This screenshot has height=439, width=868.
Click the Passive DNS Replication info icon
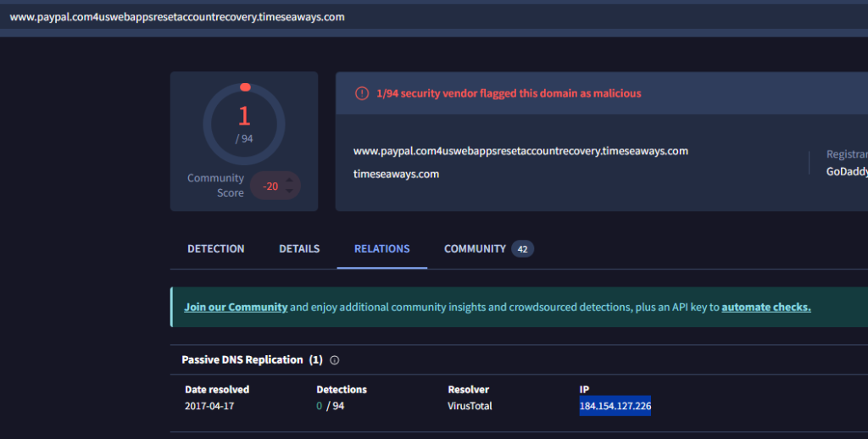coord(335,360)
